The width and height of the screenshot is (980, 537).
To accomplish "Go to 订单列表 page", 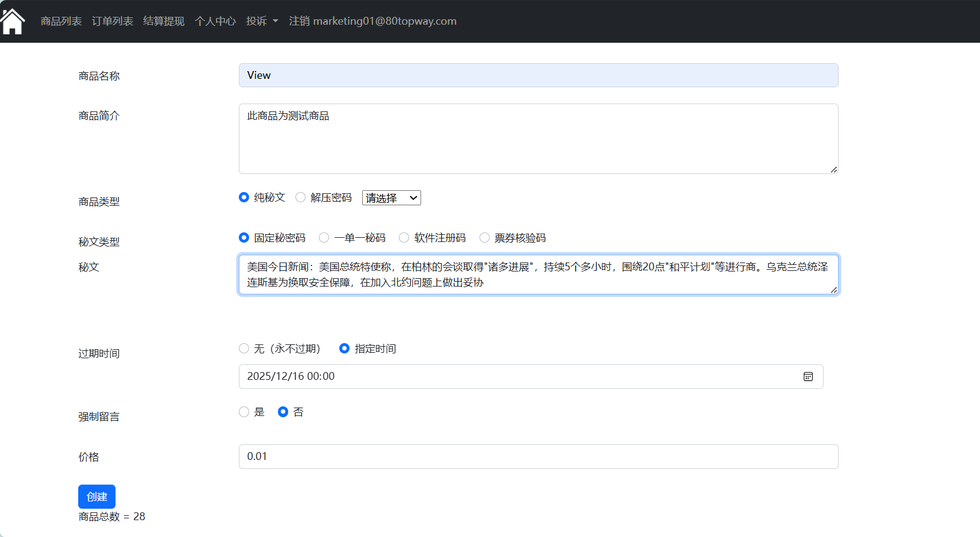I will point(112,21).
